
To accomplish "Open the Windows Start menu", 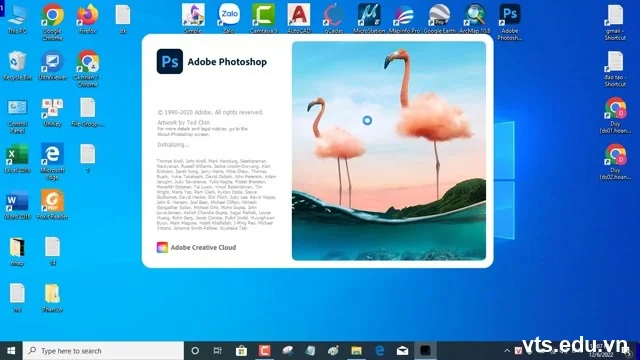I will [11, 351].
